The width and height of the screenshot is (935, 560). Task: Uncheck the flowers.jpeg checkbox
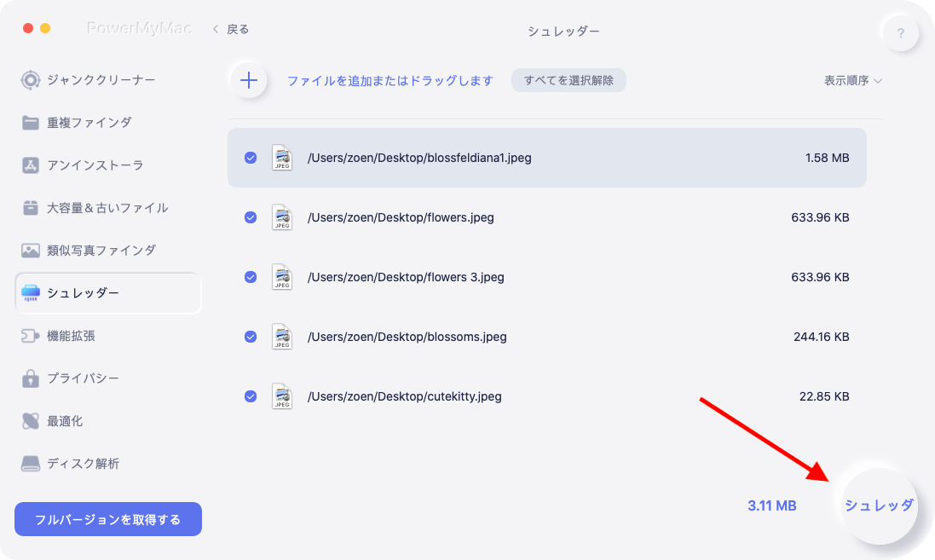(x=251, y=217)
